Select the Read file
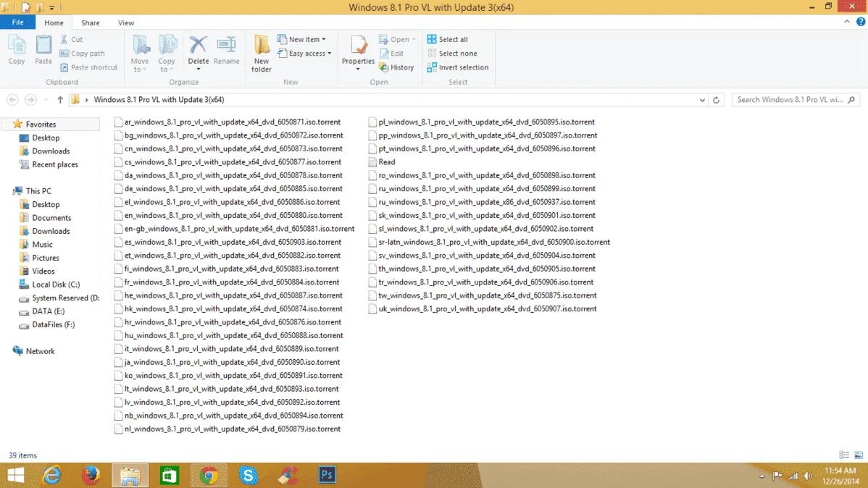This screenshot has width=868, height=488. pos(382,162)
